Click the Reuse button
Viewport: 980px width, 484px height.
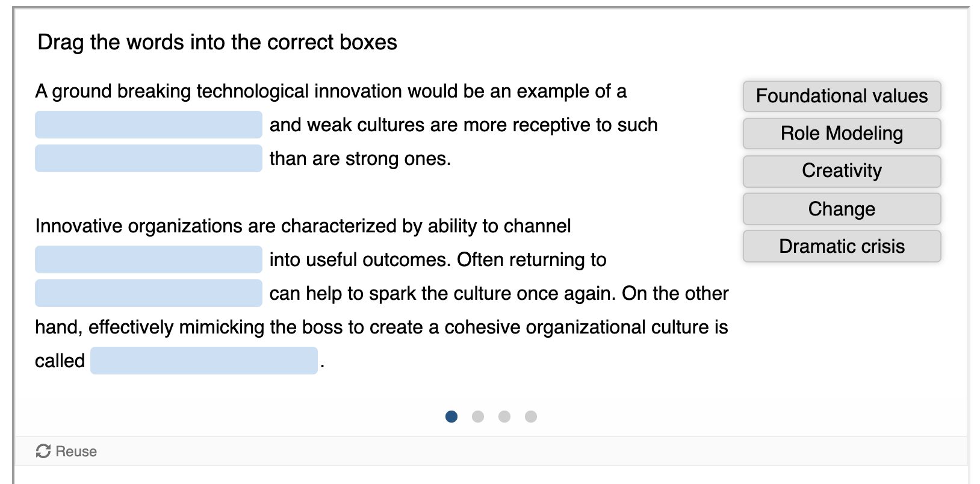click(x=67, y=451)
